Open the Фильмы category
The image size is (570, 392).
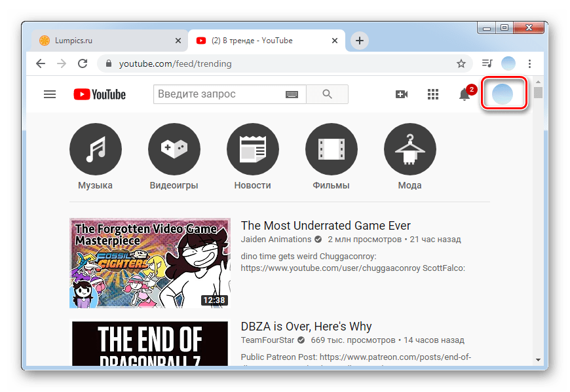tap(331, 149)
